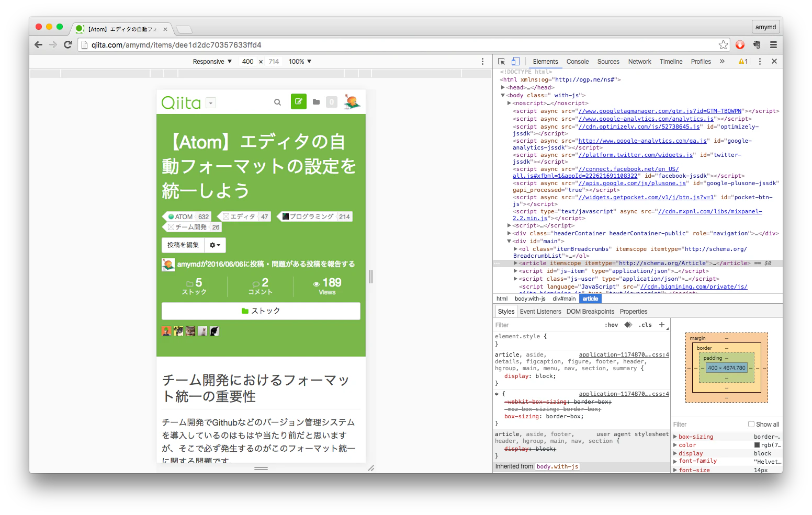Open the gear settings dropdown for the post

(215, 245)
